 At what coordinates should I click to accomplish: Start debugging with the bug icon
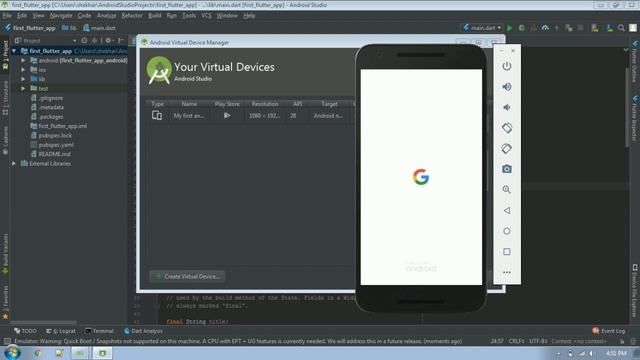click(521, 28)
